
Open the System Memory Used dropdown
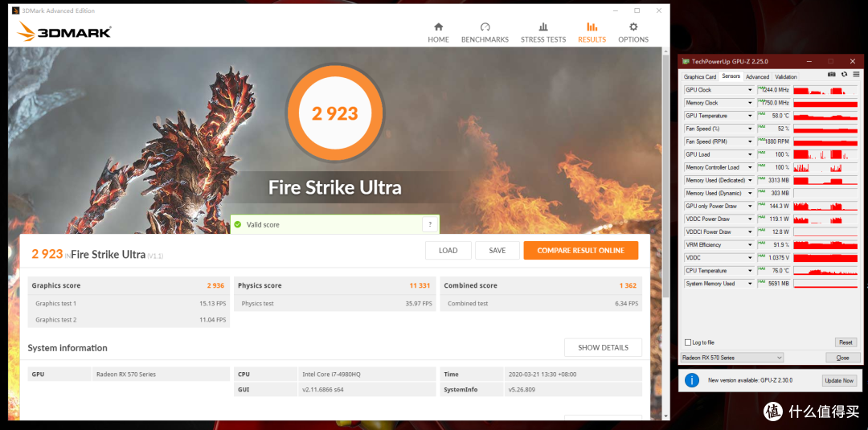[x=750, y=284]
